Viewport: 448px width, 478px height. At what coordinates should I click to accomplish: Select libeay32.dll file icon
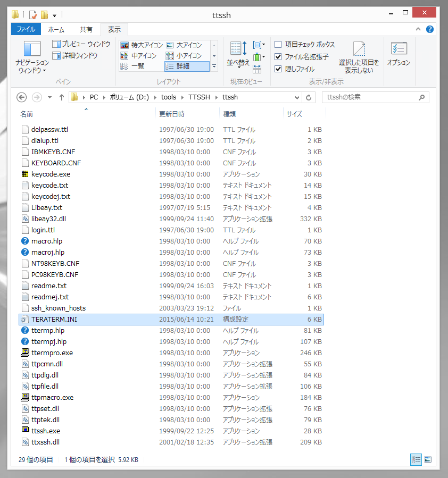(25, 219)
